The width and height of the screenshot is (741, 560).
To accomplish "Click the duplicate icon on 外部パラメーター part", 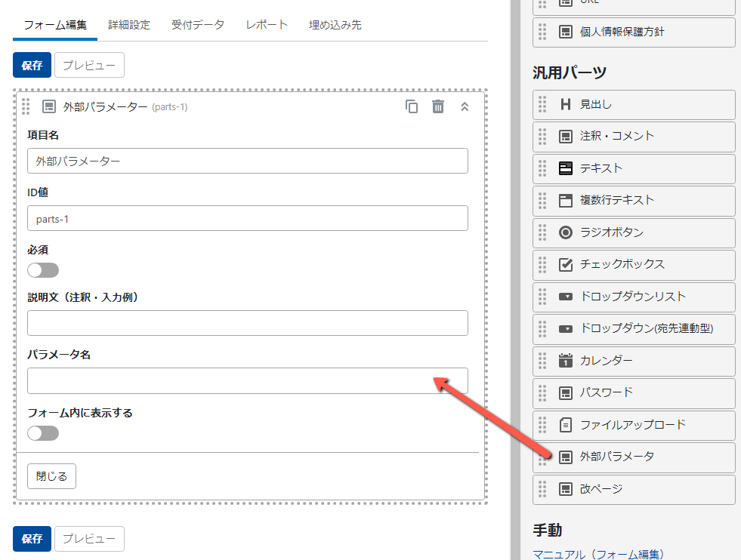I will click(x=412, y=106).
